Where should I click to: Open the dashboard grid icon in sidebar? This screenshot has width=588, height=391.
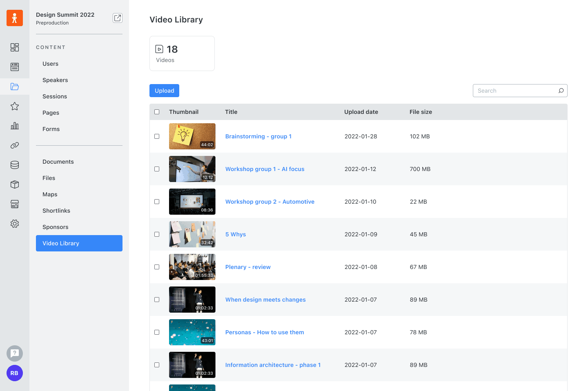pos(15,47)
